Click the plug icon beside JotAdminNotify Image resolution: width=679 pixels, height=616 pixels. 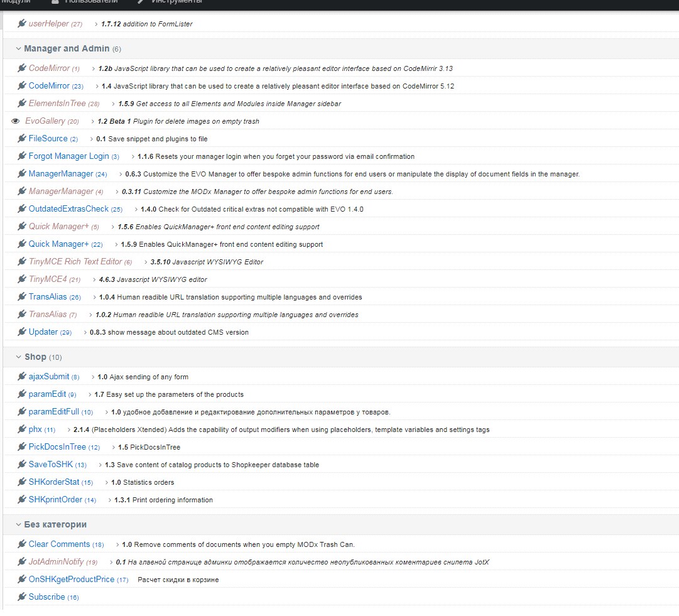21,562
